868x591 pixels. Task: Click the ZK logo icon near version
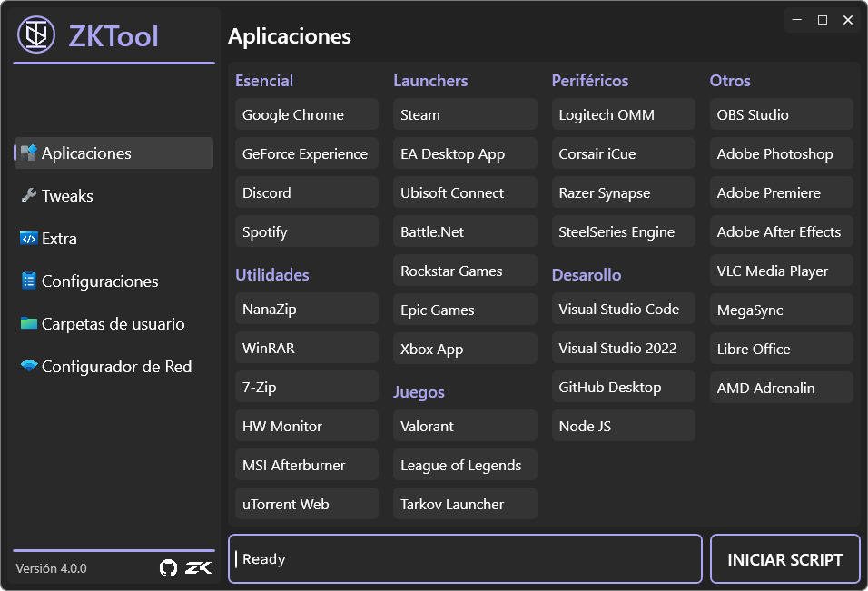pos(198,567)
